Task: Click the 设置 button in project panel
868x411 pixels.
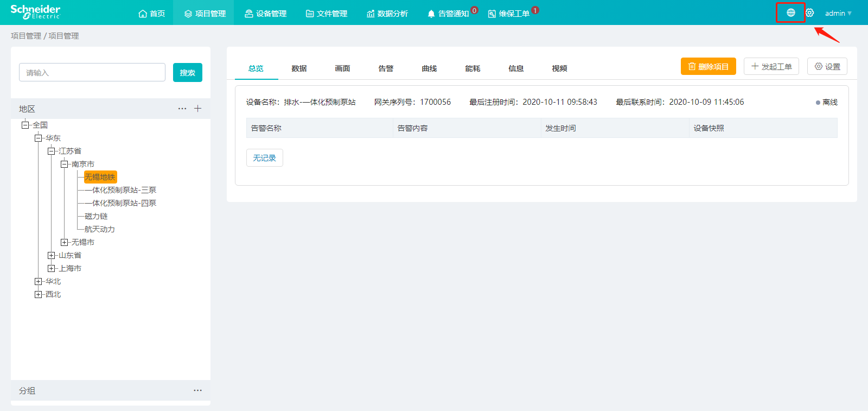Action: pos(827,66)
